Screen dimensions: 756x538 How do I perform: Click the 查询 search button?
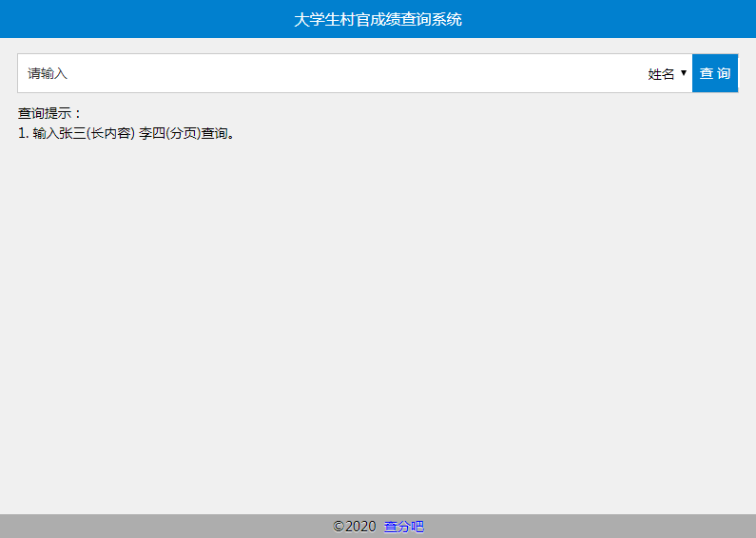715,74
